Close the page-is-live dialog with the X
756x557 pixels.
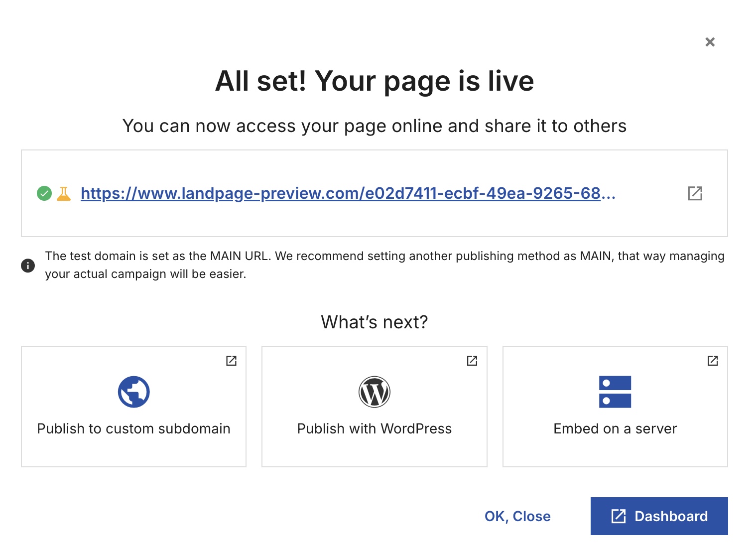710,42
